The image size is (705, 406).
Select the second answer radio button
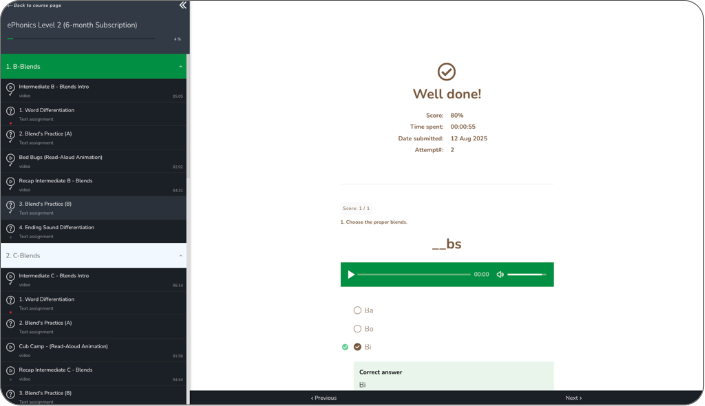(357, 328)
